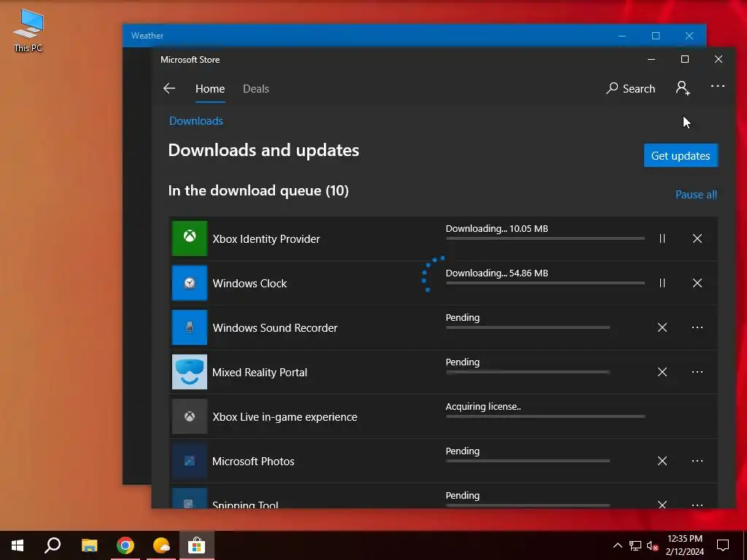Cancel the Microsoft Photos pending download
The image size is (747, 560).
662,461
